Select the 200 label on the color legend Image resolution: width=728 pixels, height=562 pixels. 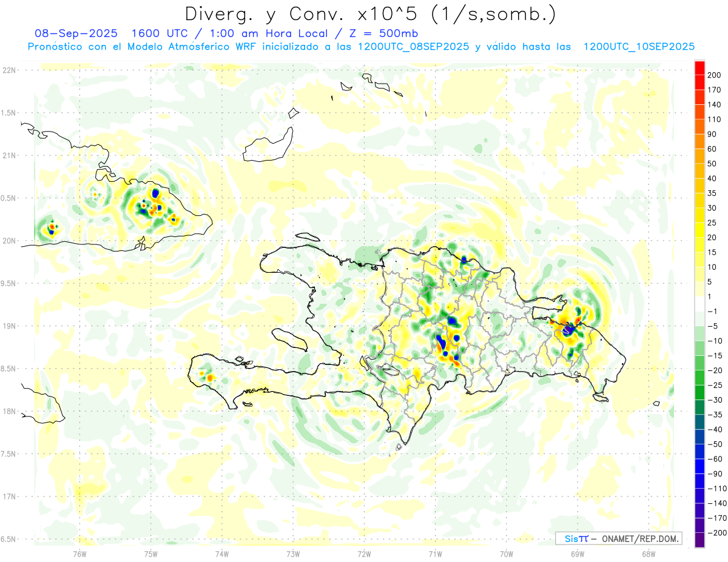click(715, 75)
